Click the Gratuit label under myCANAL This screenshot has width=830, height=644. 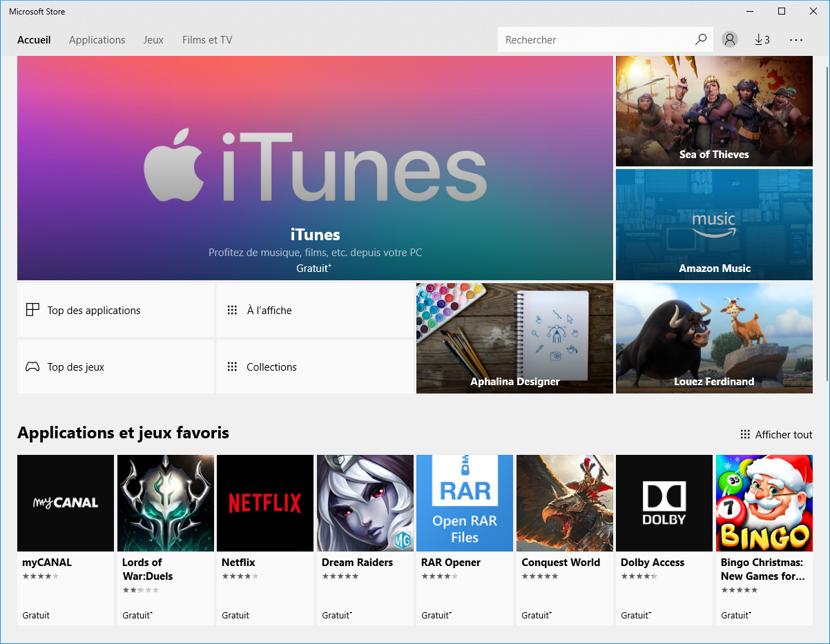click(36, 615)
